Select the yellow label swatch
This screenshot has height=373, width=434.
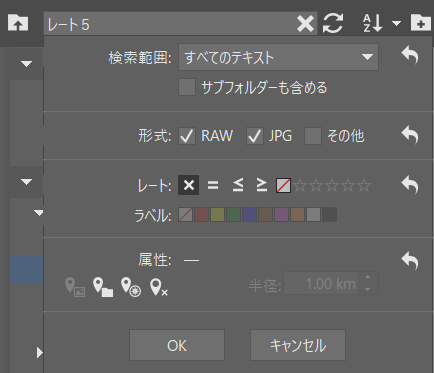[x=217, y=215]
